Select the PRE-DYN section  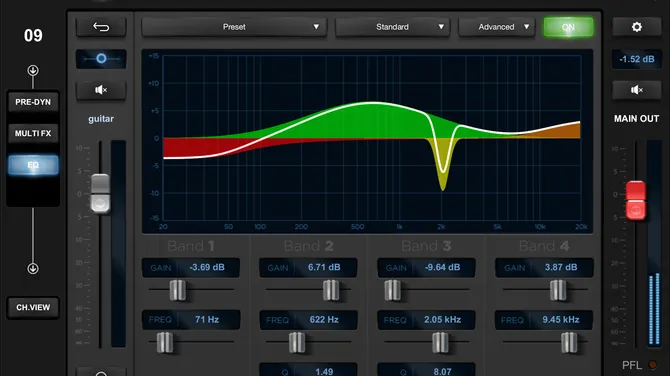33,102
